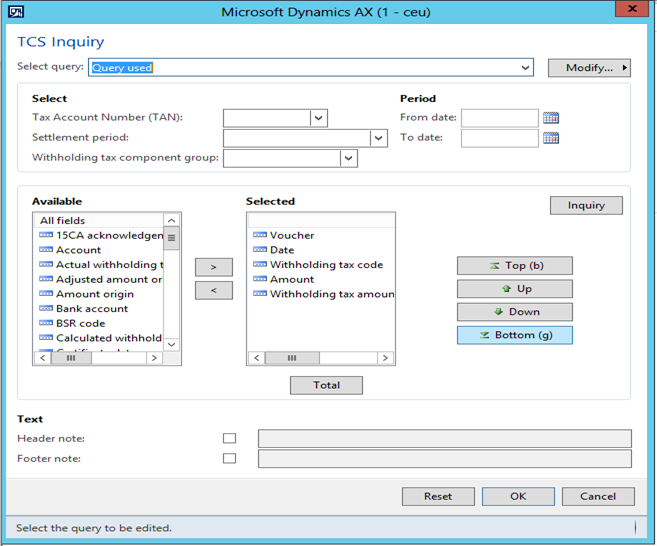Click the Top (b) button

515,266
